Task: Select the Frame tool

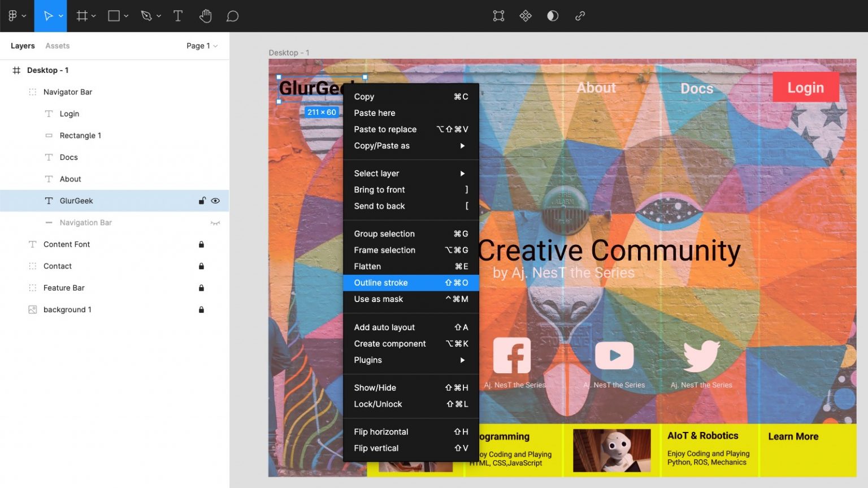Action: tap(82, 16)
